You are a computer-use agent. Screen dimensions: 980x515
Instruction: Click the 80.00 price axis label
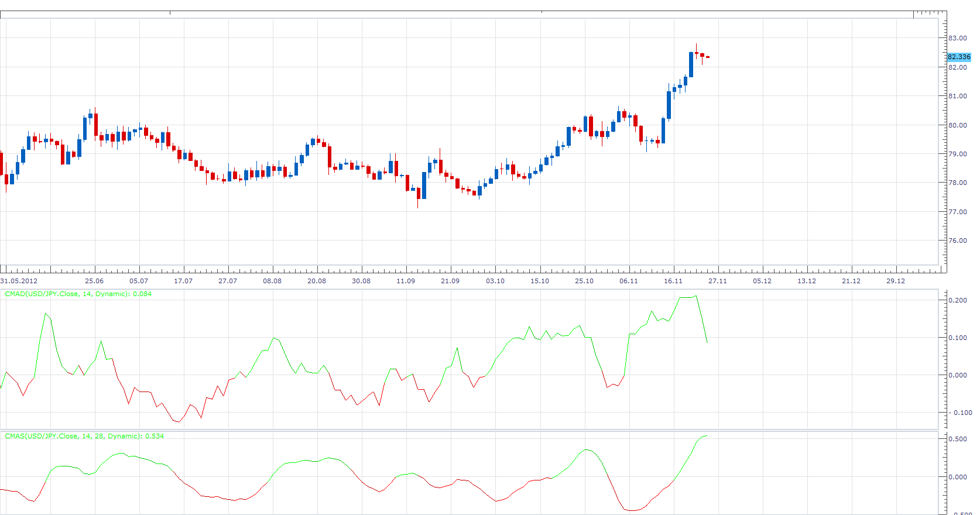click(958, 125)
